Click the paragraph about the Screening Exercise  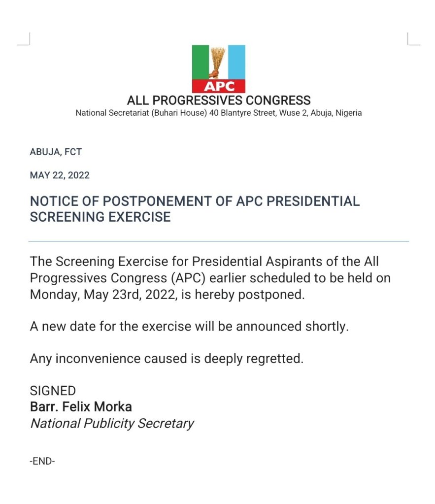click(x=210, y=278)
